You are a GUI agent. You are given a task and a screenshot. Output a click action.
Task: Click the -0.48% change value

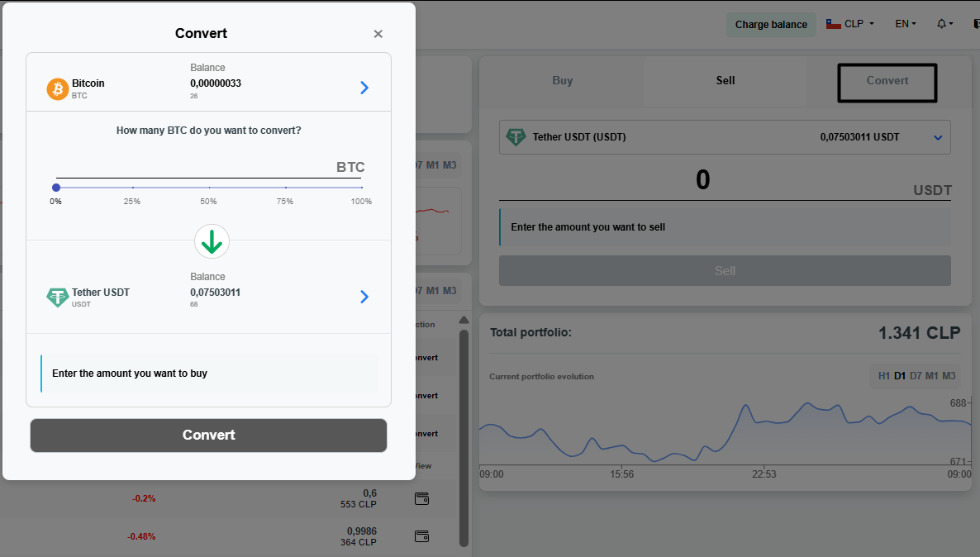point(142,536)
